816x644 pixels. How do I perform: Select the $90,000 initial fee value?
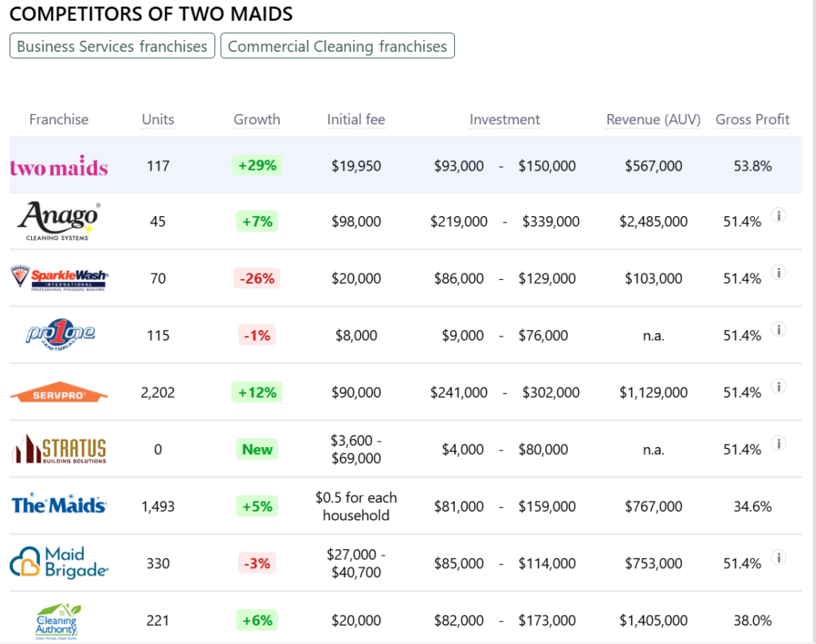(x=356, y=392)
